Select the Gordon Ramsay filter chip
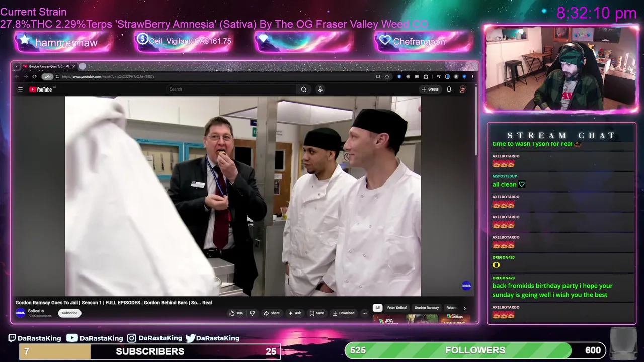The height and width of the screenshot is (362, 644). click(427, 308)
